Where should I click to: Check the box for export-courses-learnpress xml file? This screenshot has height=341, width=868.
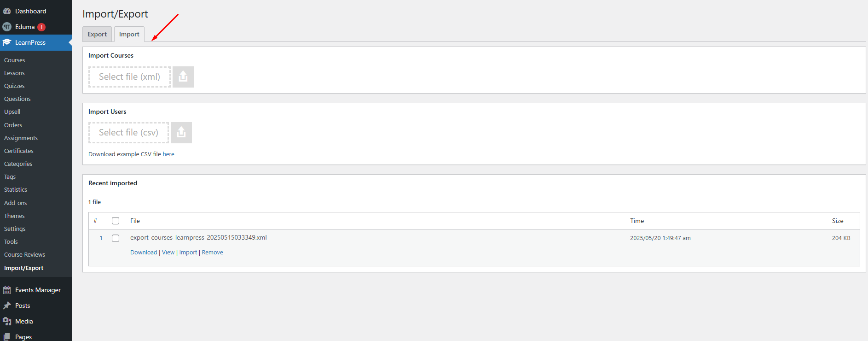116,238
